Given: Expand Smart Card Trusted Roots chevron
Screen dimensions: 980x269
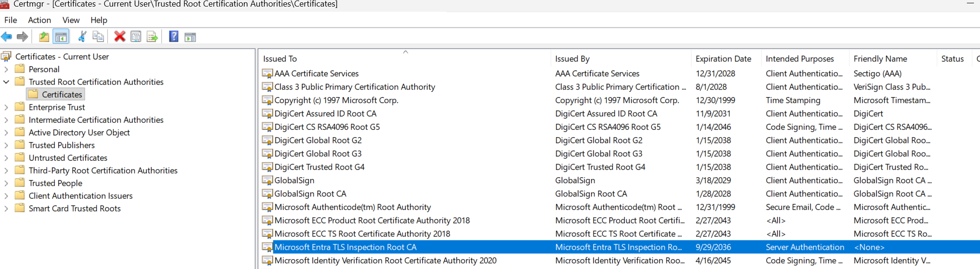Looking at the screenshot, I should [6, 209].
